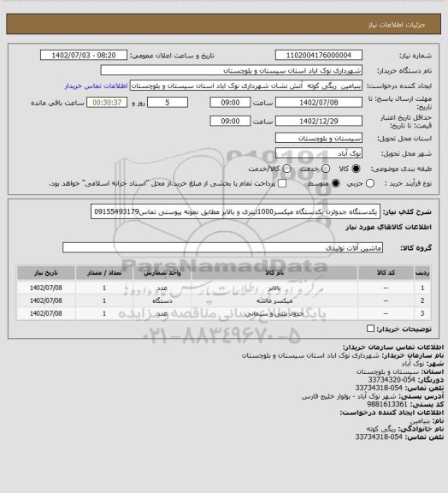
Task: Click the buyer organization name field
Action: tap(231, 70)
